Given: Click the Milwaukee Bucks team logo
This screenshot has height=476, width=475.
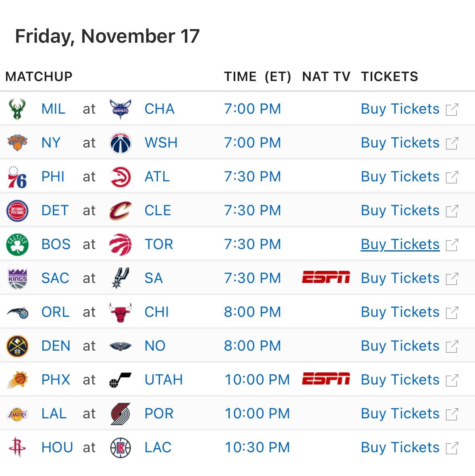Looking at the screenshot, I should [17, 109].
